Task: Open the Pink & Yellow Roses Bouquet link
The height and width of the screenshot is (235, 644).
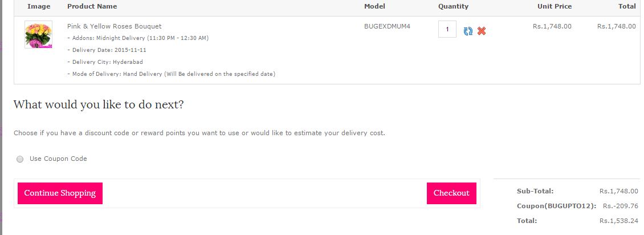Action: pos(114,26)
